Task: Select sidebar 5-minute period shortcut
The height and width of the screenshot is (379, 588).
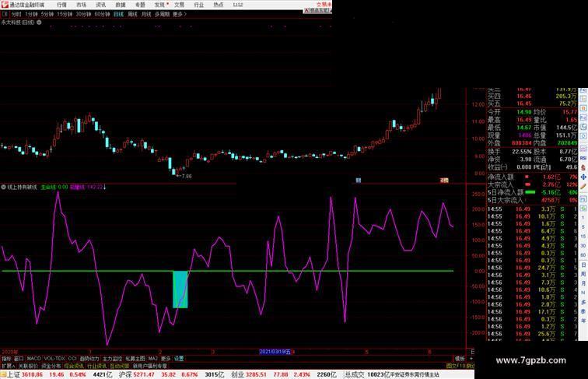Action: coord(583,227)
